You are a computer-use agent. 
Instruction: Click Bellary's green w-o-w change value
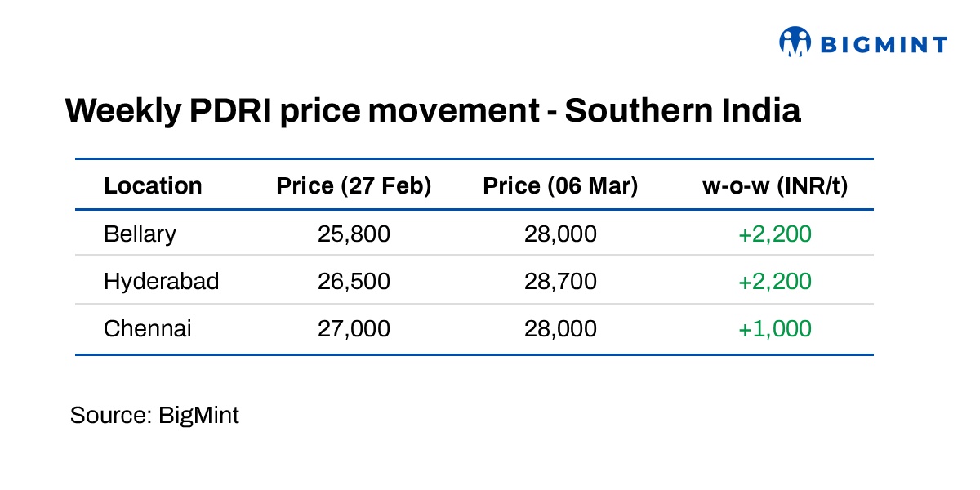tap(775, 234)
